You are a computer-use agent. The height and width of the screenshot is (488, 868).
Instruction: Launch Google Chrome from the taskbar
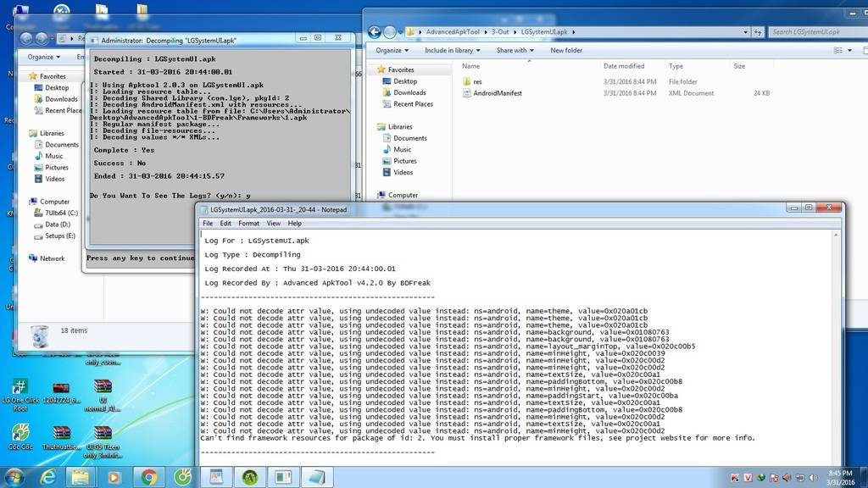149,477
